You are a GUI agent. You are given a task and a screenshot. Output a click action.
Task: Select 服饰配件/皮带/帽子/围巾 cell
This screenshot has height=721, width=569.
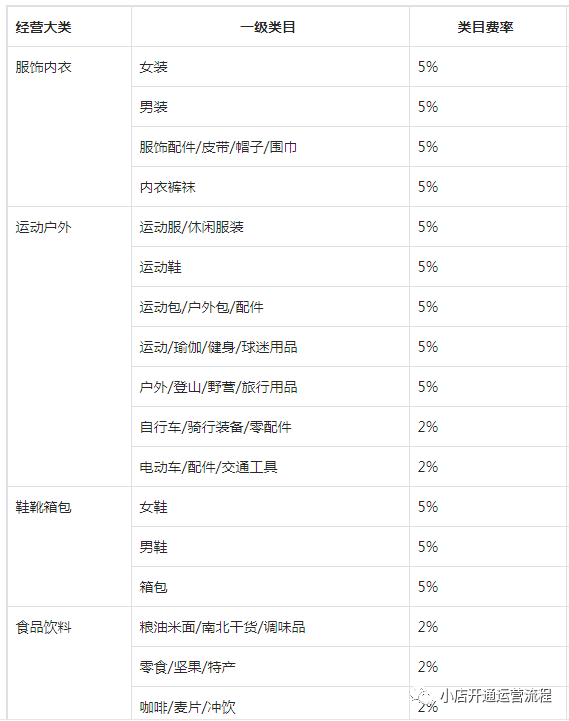point(218,147)
